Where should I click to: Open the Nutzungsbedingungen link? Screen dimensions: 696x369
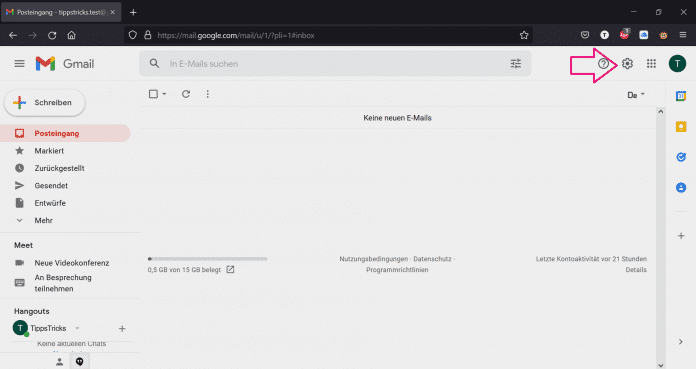click(373, 259)
